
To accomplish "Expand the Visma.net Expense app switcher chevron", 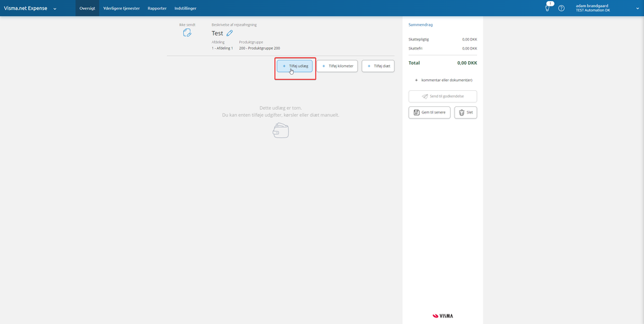I will (55, 8).
